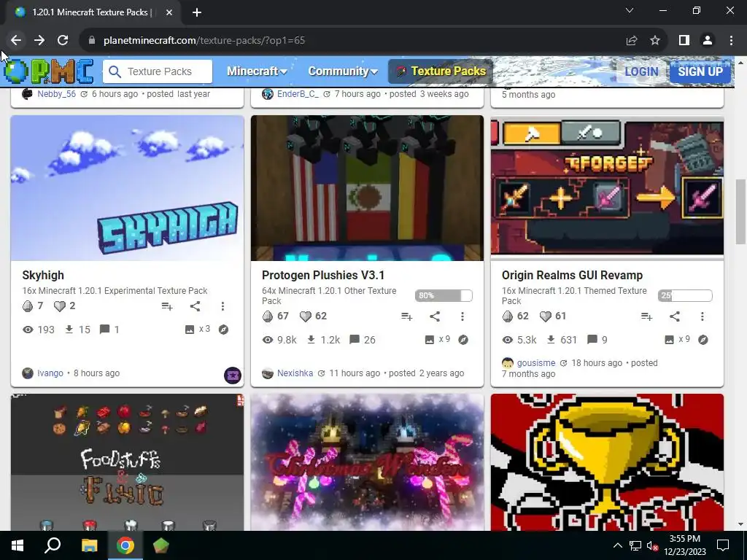Open the Skyhigh title link
Screen dimensions: 747x560
tap(43, 275)
